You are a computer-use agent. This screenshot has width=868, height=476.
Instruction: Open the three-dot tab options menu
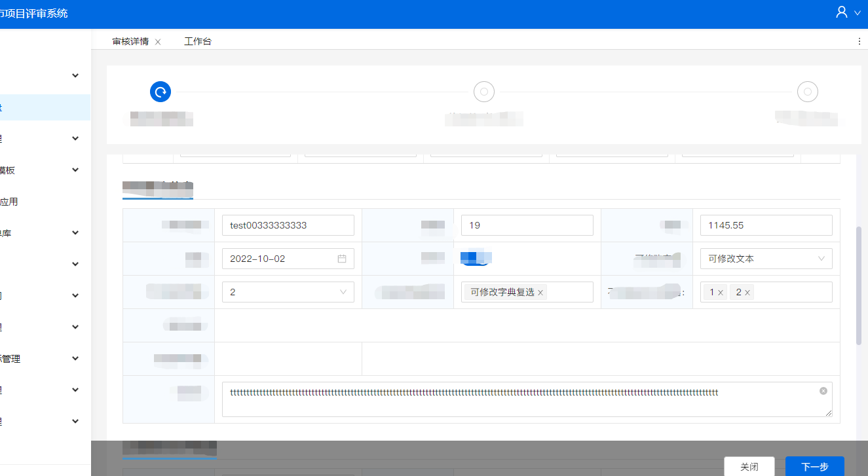[859, 41]
